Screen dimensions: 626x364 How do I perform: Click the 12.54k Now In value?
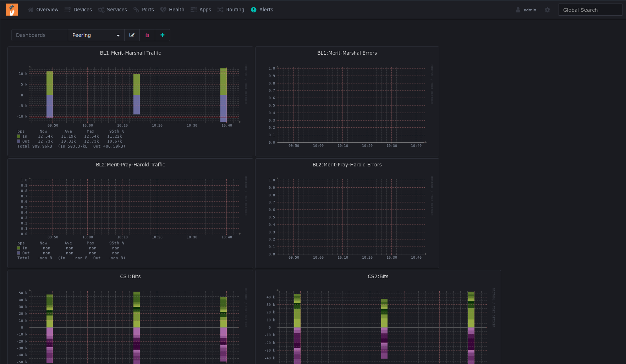(45, 136)
